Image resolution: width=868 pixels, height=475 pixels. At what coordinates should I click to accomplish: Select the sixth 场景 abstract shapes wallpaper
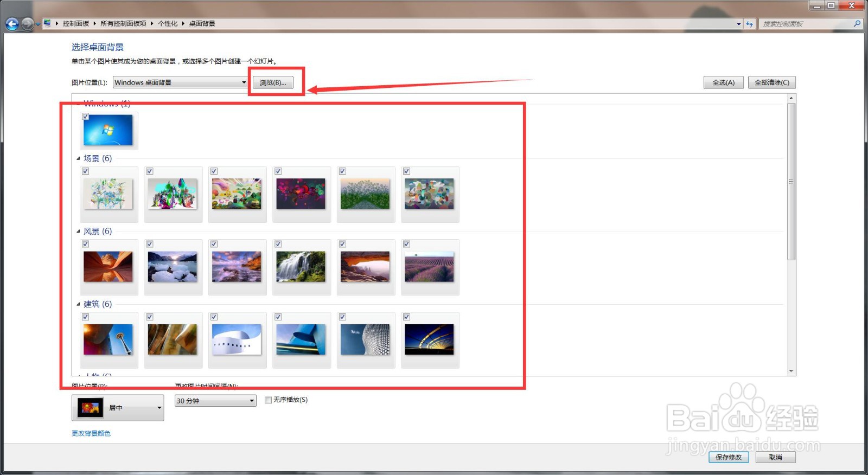click(x=429, y=194)
